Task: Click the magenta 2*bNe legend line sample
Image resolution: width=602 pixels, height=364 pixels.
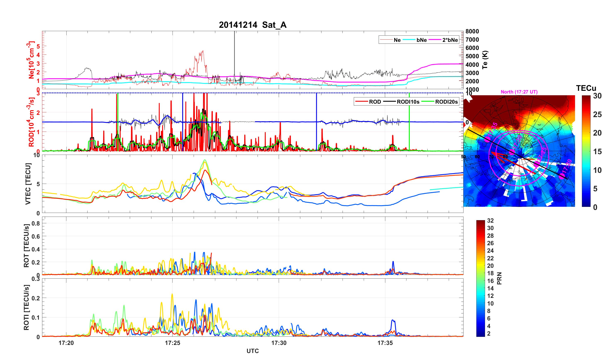Action: click(x=435, y=40)
